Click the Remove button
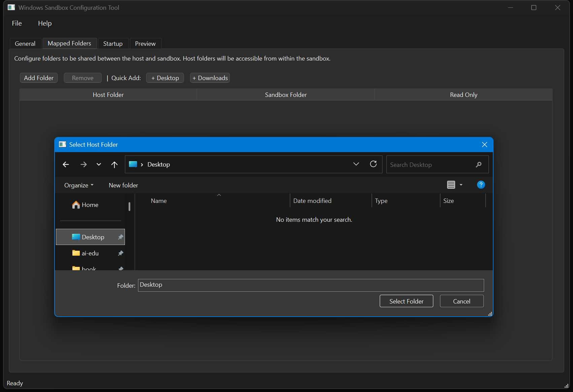The height and width of the screenshot is (392, 573). point(83,78)
